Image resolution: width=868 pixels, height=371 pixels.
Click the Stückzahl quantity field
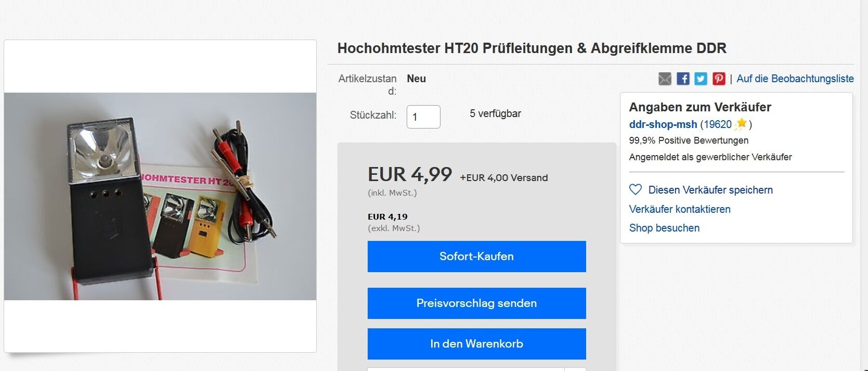(423, 117)
